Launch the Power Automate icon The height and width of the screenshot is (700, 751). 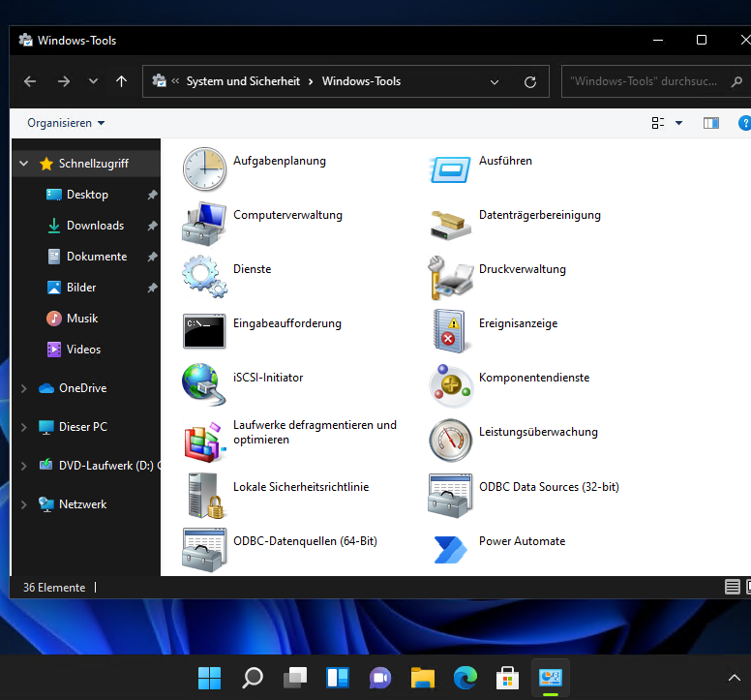(450, 550)
